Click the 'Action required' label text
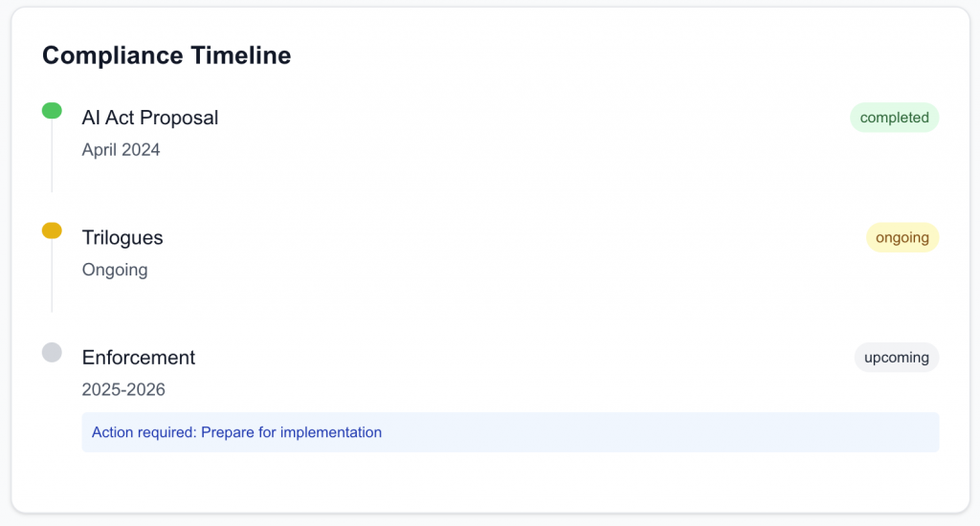Image resolution: width=980 pixels, height=526 pixels. 144,432
